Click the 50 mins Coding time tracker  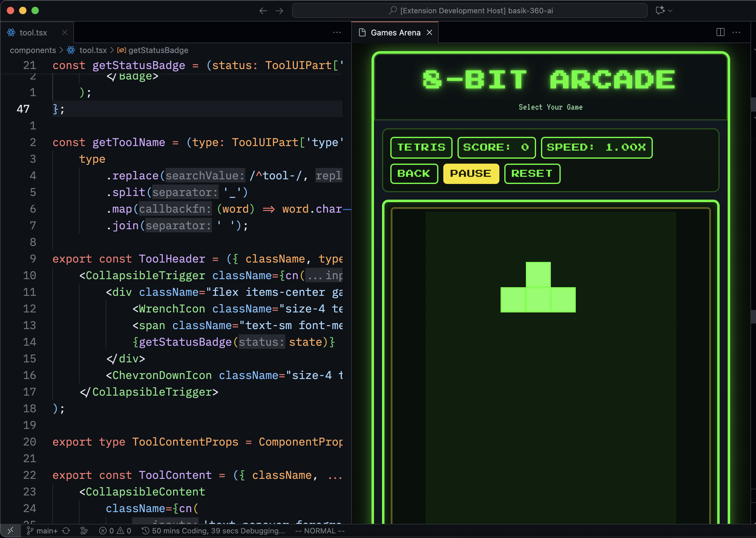(x=213, y=531)
